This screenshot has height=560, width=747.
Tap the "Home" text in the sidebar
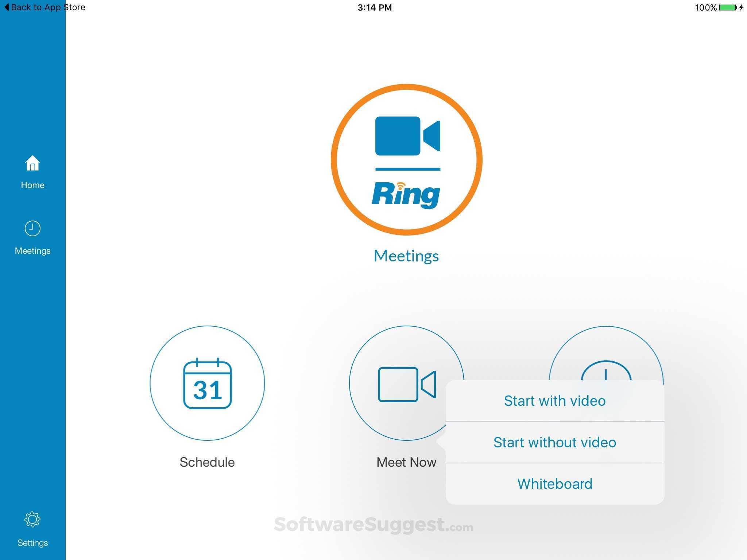32,185
